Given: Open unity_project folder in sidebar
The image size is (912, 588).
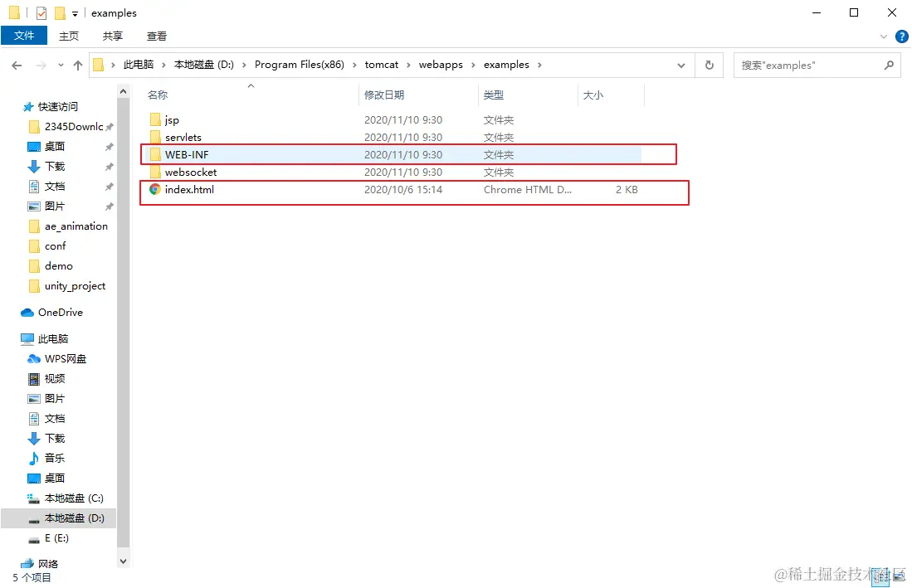Looking at the screenshot, I should click(75, 286).
